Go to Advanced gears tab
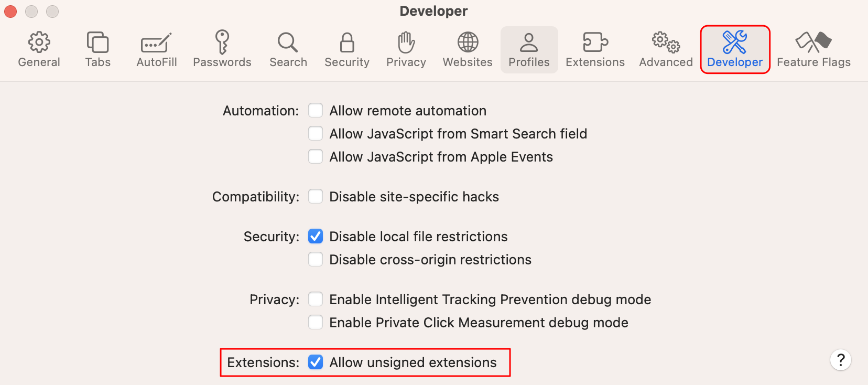Image resolution: width=868 pixels, height=385 pixels. pyautogui.click(x=666, y=42)
